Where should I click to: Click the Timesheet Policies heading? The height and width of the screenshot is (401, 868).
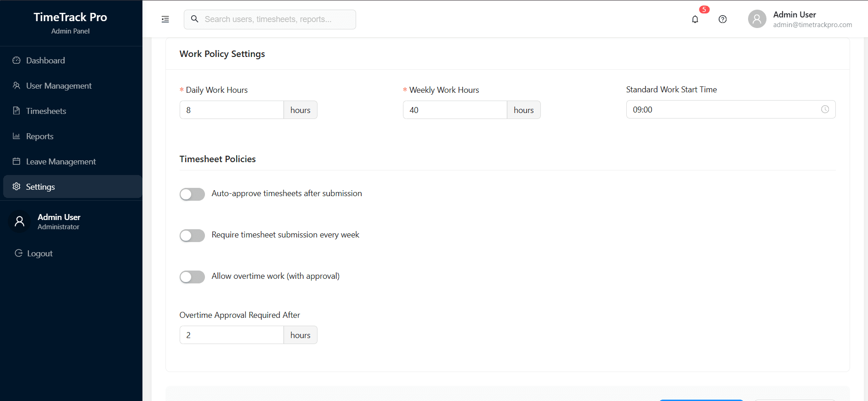coord(218,159)
